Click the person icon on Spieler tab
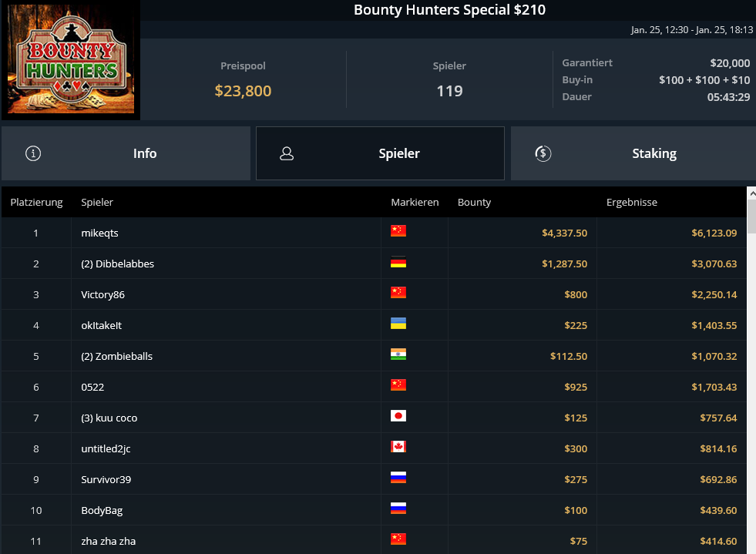Screen dimensions: 756x554 point(287,153)
